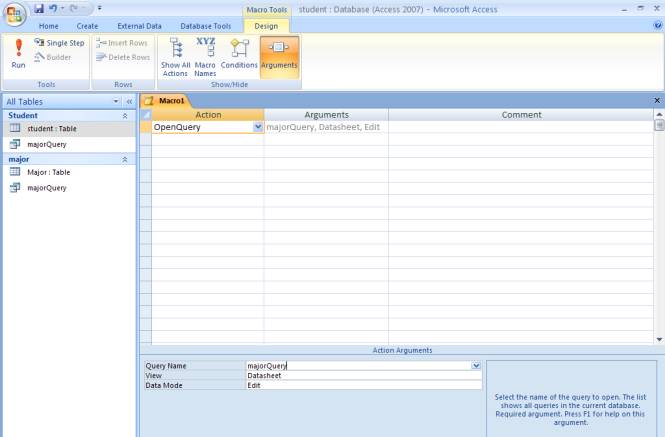Click the View Datasheet field
Screen dimensions: 665x437
(x=364, y=375)
